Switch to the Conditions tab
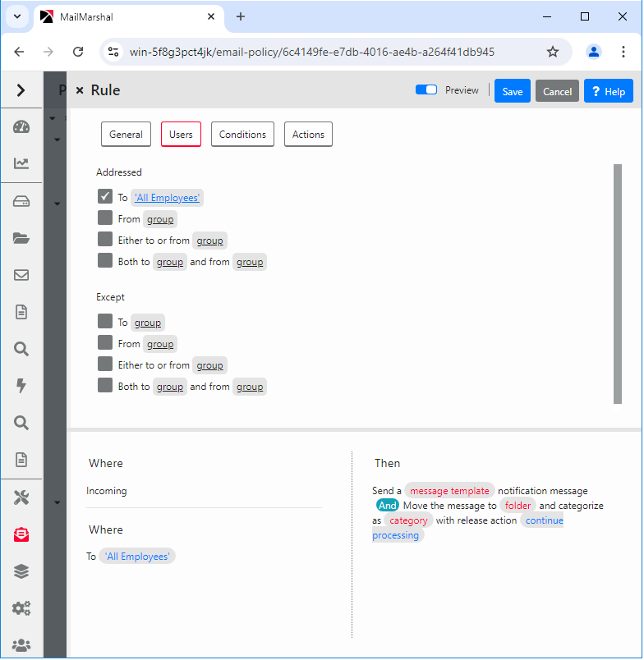This screenshot has height=660, width=644. [x=242, y=135]
